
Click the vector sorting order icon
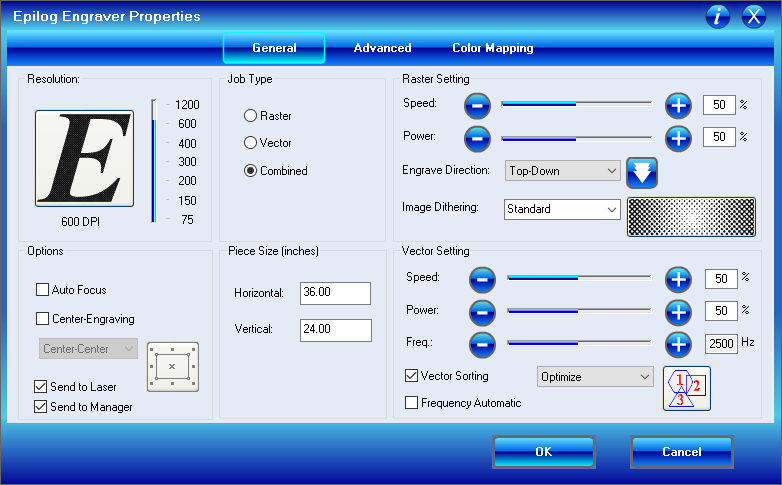(x=687, y=389)
